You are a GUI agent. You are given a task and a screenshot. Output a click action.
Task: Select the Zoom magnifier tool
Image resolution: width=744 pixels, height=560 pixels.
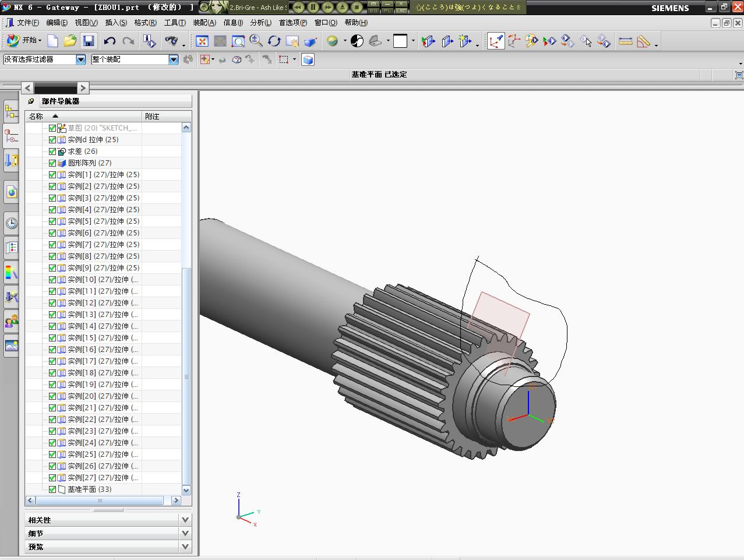click(x=256, y=41)
